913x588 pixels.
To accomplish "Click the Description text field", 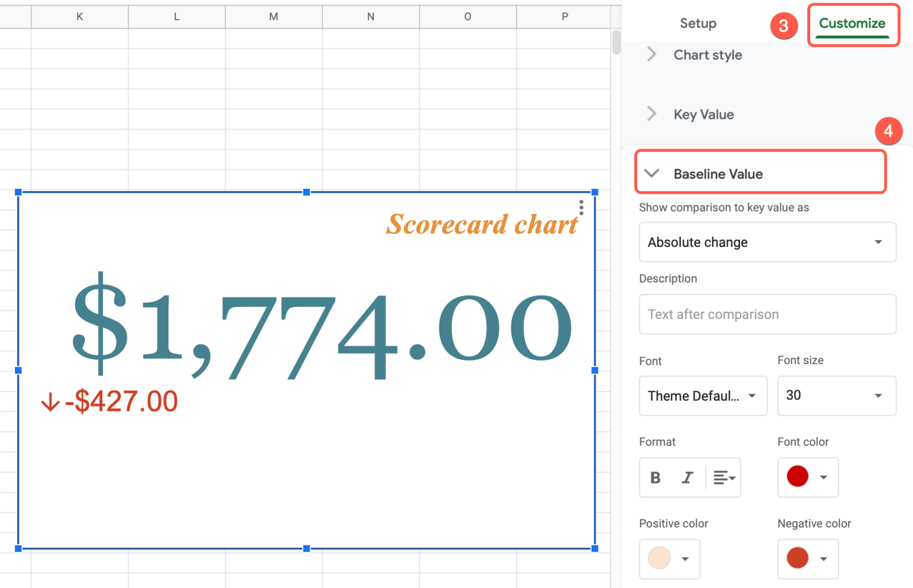I will [767, 314].
